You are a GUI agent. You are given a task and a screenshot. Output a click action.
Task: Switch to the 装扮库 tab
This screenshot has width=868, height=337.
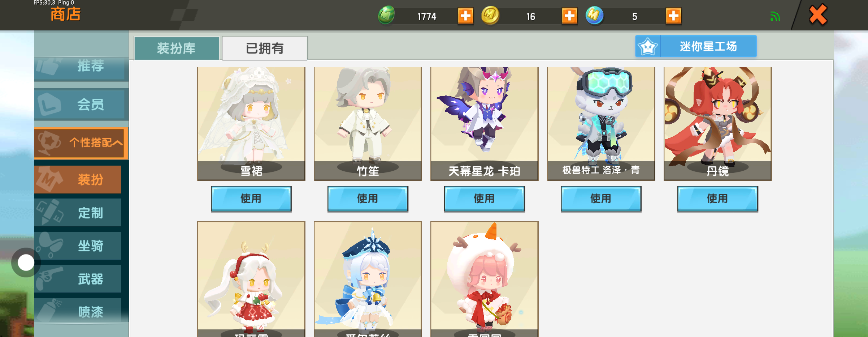(x=177, y=48)
